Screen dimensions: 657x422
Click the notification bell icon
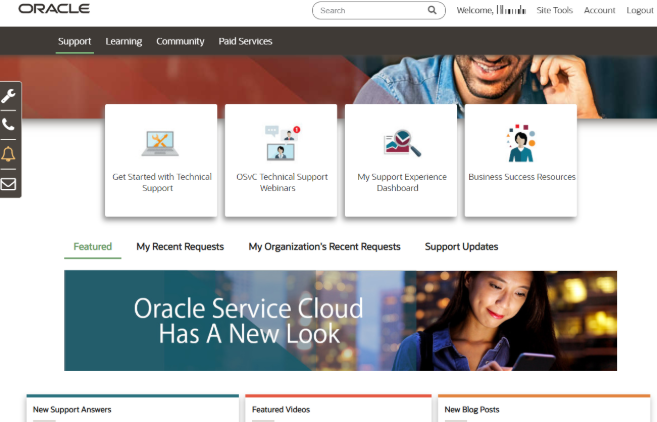[8, 154]
